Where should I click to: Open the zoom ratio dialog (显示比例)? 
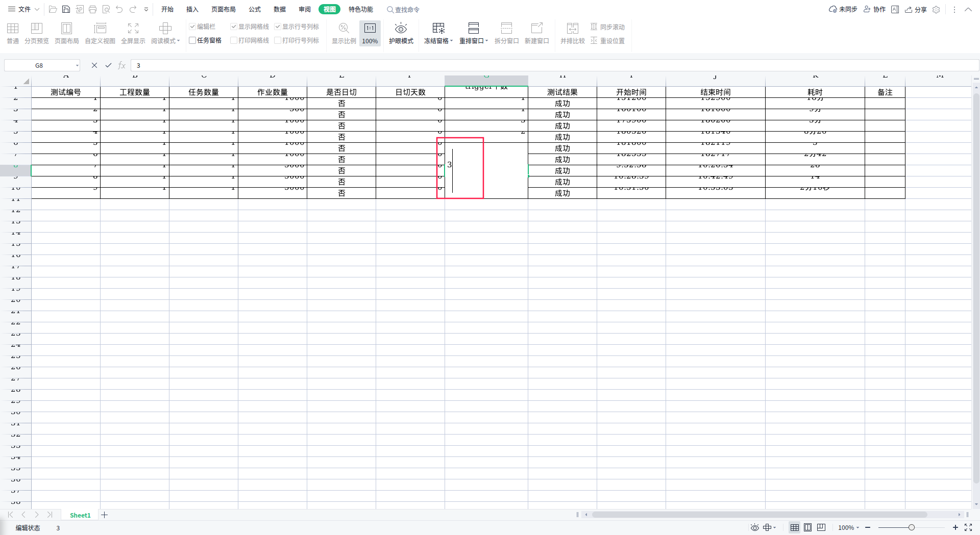344,33
